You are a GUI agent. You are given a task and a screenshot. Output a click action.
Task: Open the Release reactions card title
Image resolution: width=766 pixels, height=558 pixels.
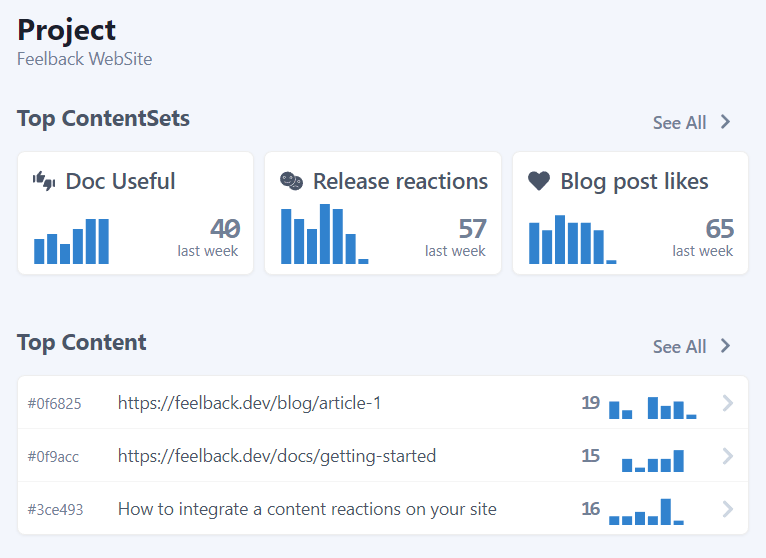400,181
